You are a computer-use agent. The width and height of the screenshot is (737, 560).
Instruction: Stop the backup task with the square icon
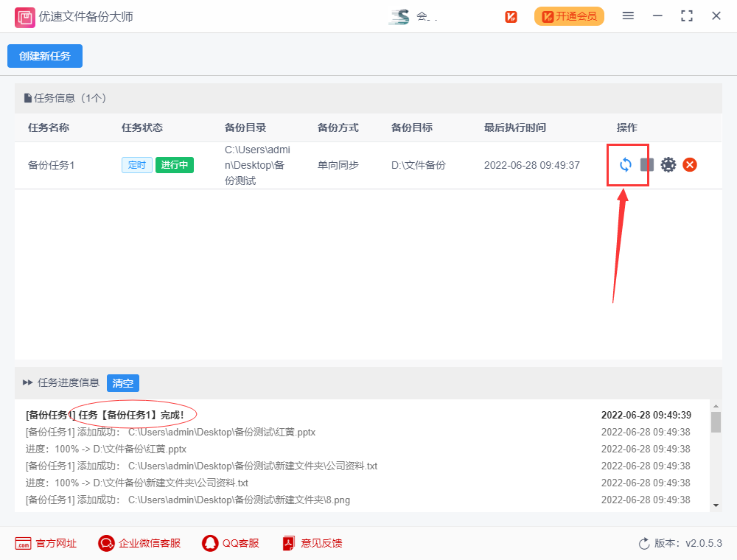pyautogui.click(x=647, y=165)
